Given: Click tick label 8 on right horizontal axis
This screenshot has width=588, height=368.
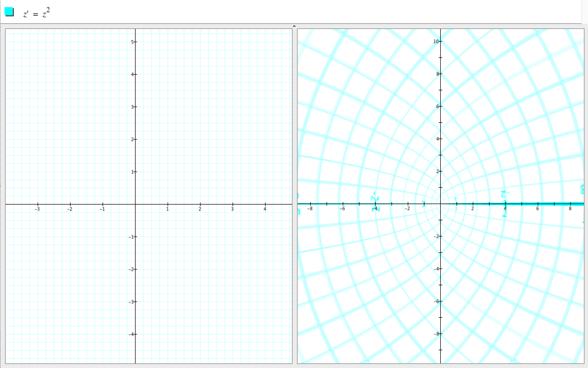Looking at the screenshot, I should click(x=570, y=209).
